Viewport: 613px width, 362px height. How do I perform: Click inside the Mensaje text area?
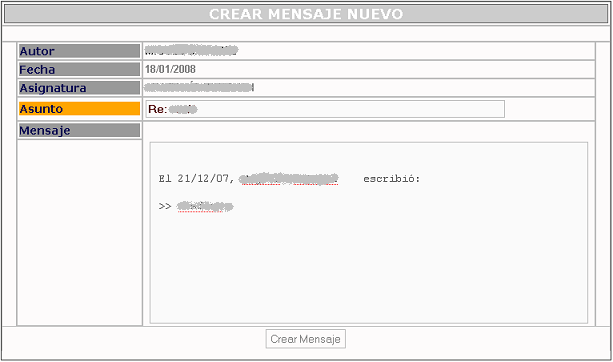pyautogui.click(x=369, y=233)
